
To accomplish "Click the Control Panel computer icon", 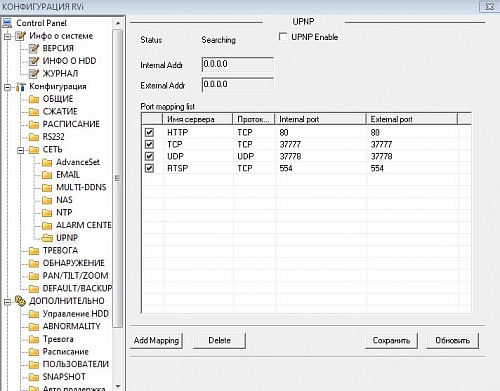I will click(7, 23).
